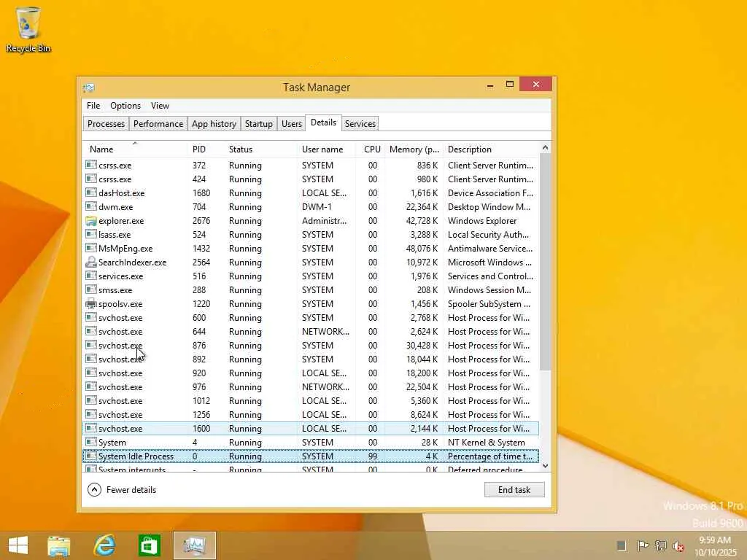Click the muted volume tray icon
Image resolution: width=747 pixels, height=560 pixels.
pos(678,545)
